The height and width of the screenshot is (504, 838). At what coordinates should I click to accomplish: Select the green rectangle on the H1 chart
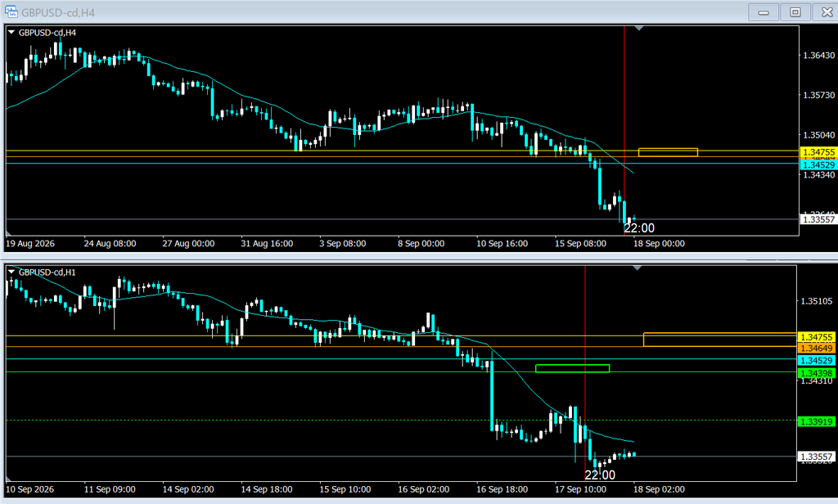click(572, 368)
